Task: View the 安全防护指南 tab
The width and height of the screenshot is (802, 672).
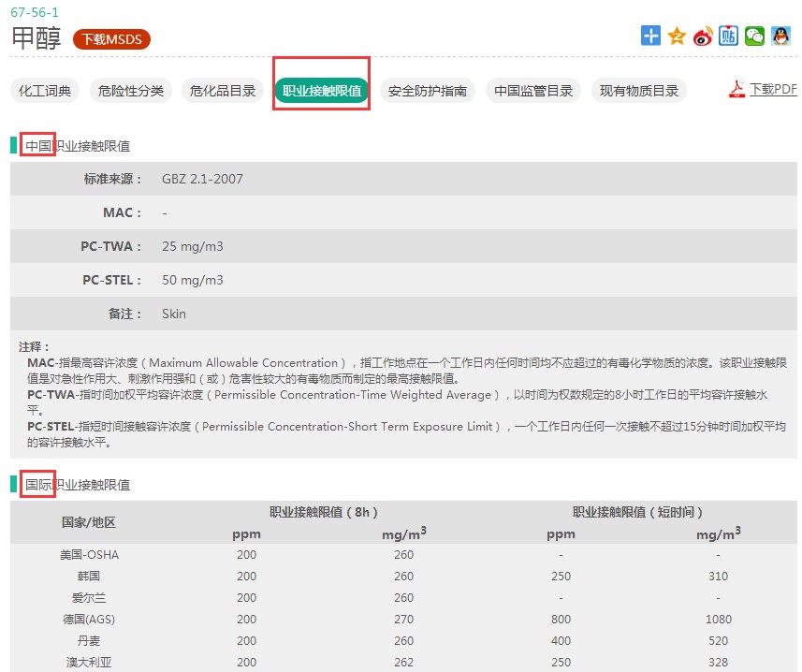Action: [427, 91]
